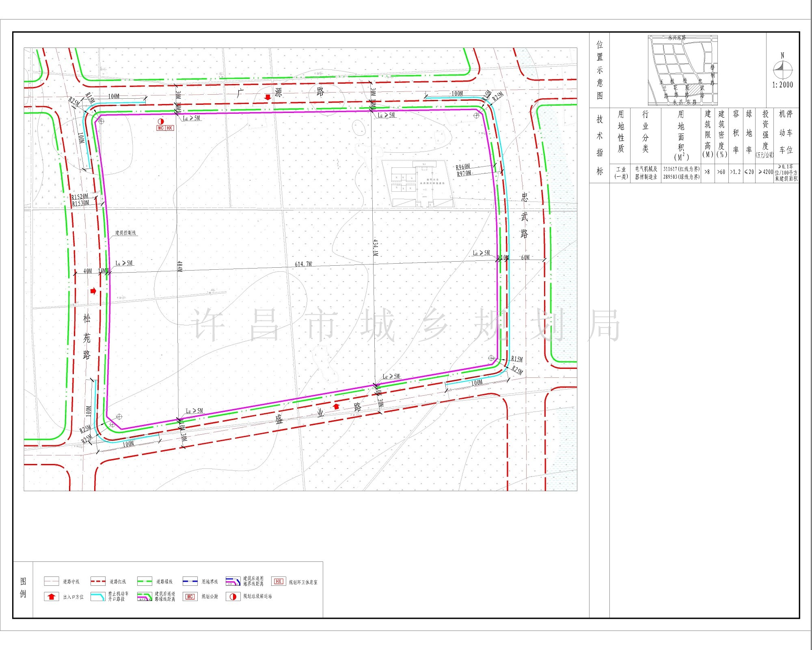This screenshot has height=650, width=812.
Task: Click the 建筑控制线 annotation label
Action: pos(125,233)
